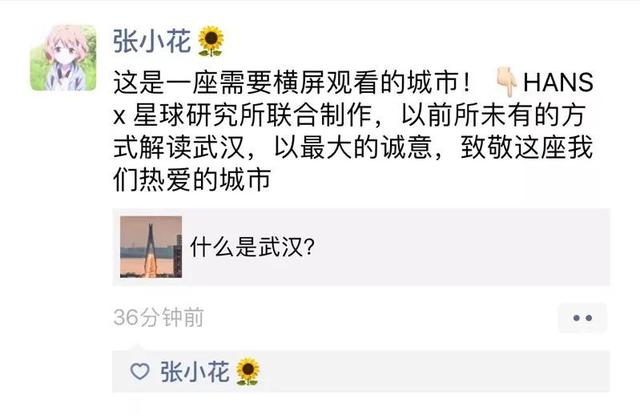Image resolution: width=640 pixels, height=415 pixels.
Task: Click the sunflower emoji in the likes row
Action: (248, 371)
